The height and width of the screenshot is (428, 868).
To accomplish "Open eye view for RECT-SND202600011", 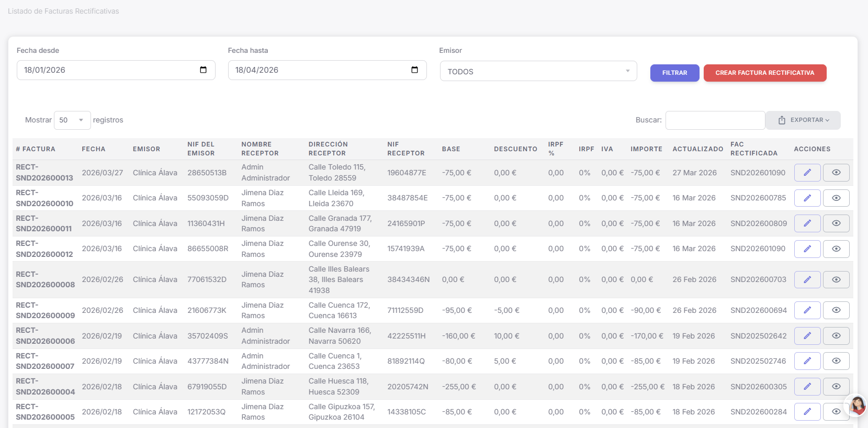I will (836, 223).
